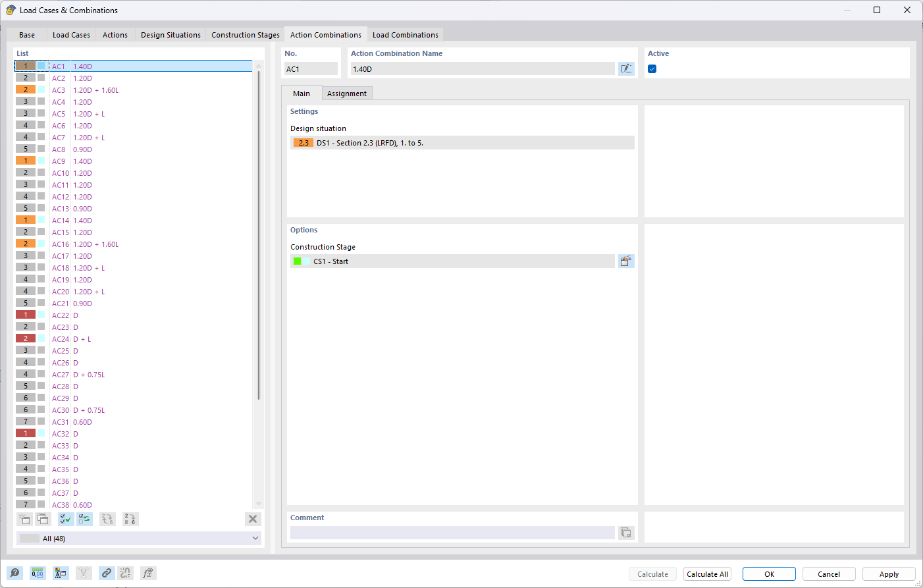Viewport: 923px width, 588px height.
Task: Open the edit formulas tool
Action: pyautogui.click(x=147, y=573)
